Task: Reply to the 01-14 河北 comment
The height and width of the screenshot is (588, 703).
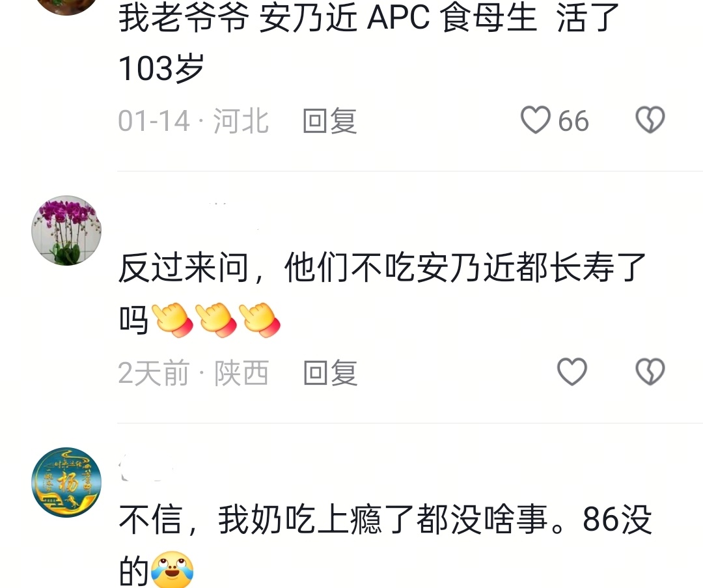Action: coord(329,120)
